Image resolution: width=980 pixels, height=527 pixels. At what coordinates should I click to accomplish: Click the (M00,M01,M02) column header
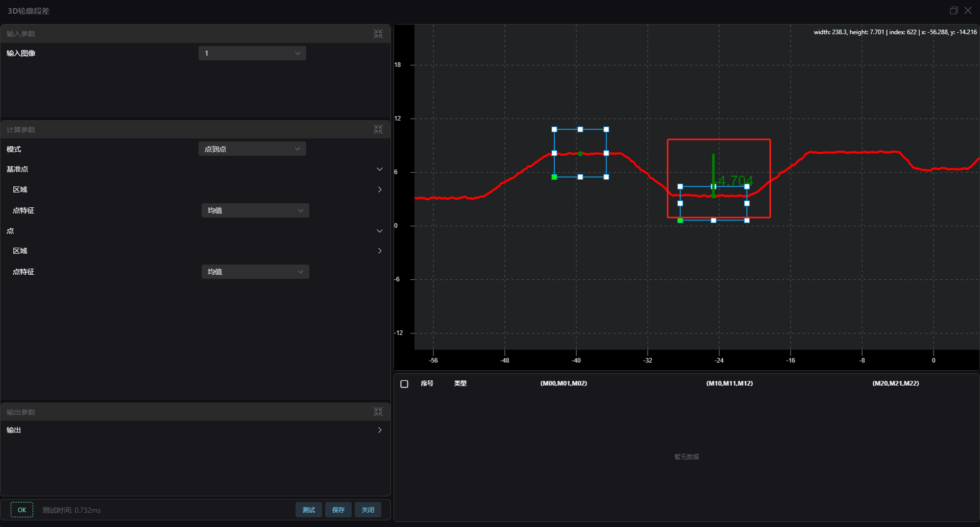pyautogui.click(x=563, y=384)
